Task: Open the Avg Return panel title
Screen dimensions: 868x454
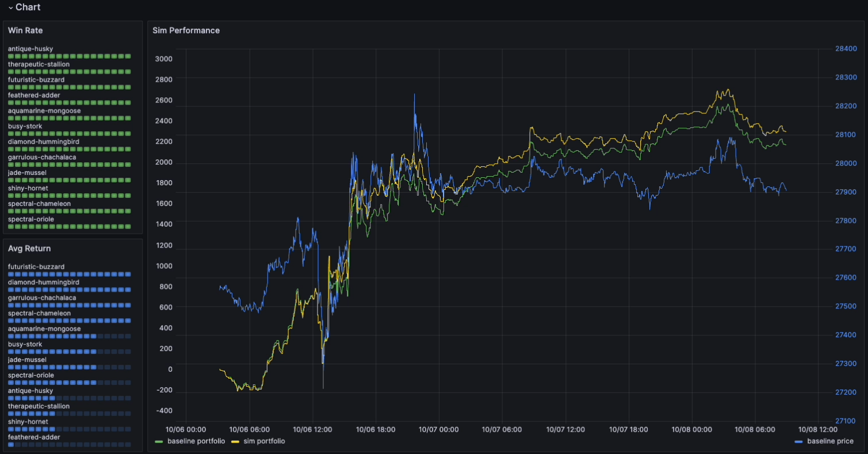Action: (x=29, y=249)
